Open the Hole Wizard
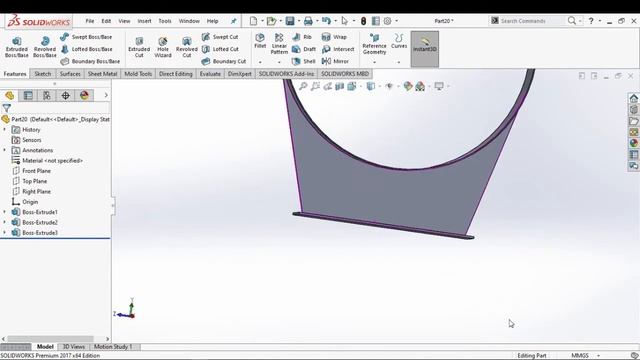The height and width of the screenshot is (360, 640). click(163, 47)
